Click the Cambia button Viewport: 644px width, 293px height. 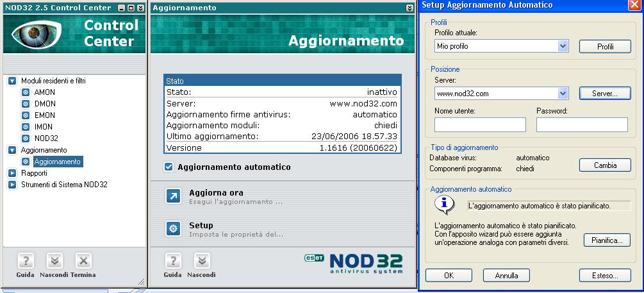coord(605,165)
